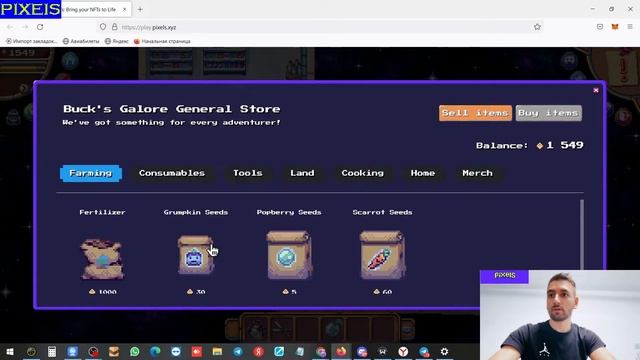Click the site padlock security icon
The image size is (640, 360).
pyautogui.click(x=115, y=27)
